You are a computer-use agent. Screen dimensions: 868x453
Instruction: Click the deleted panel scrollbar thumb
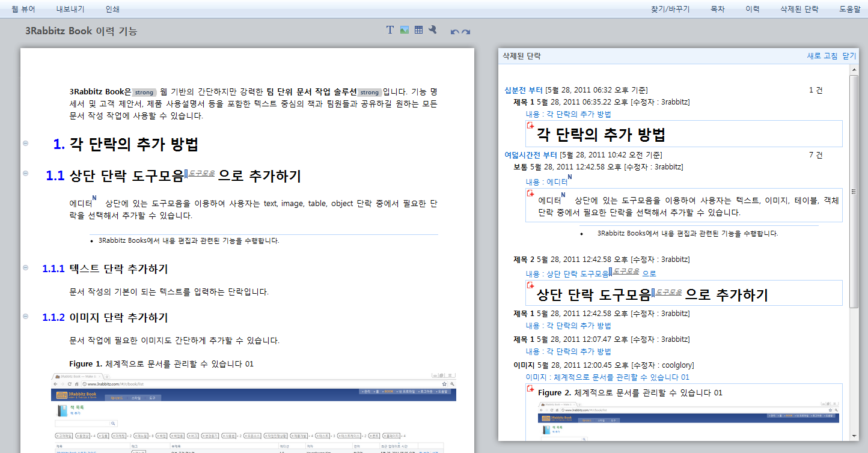click(854, 191)
